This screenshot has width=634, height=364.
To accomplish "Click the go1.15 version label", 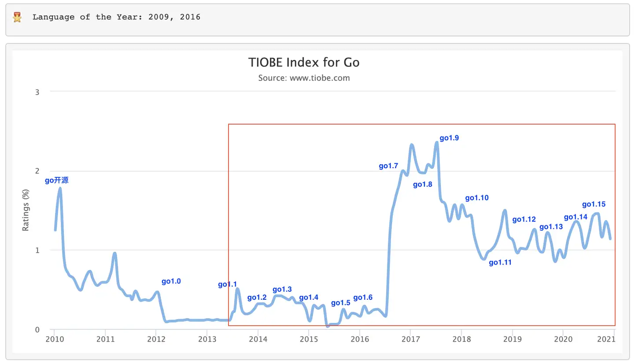I will (x=593, y=204).
